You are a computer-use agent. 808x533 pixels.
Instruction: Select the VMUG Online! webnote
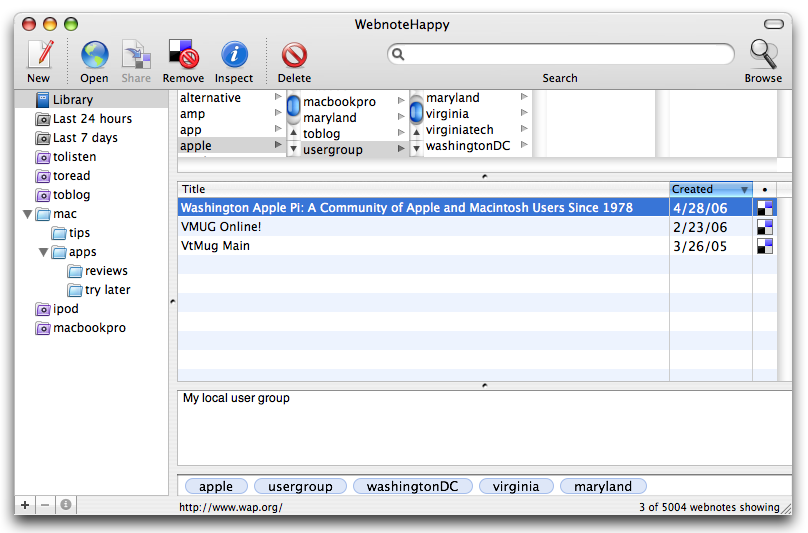click(x=477, y=227)
